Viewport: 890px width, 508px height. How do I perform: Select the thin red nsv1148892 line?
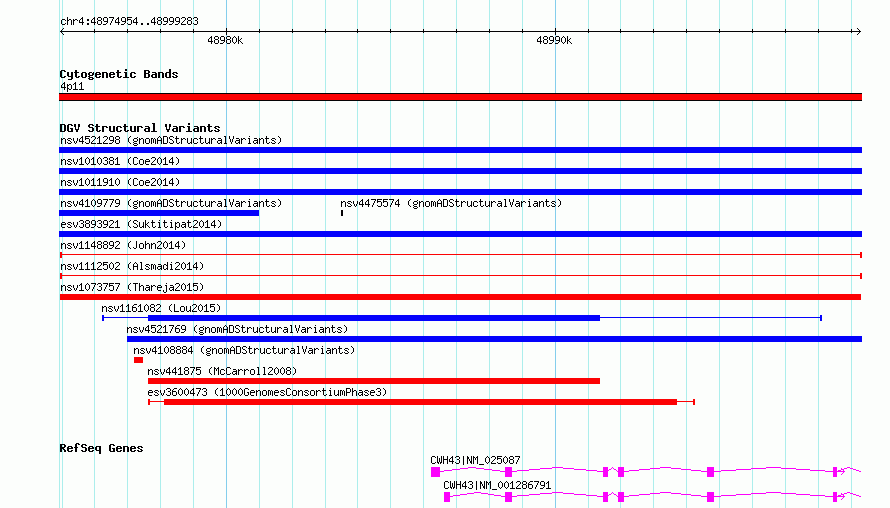(461, 255)
